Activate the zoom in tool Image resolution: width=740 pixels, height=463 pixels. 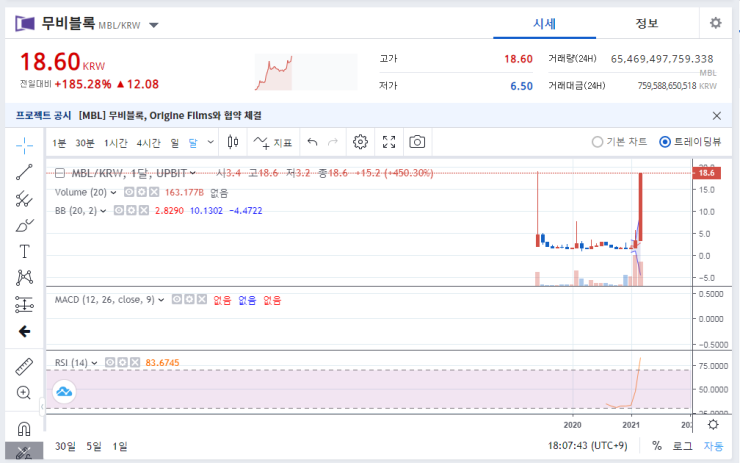tap(24, 393)
